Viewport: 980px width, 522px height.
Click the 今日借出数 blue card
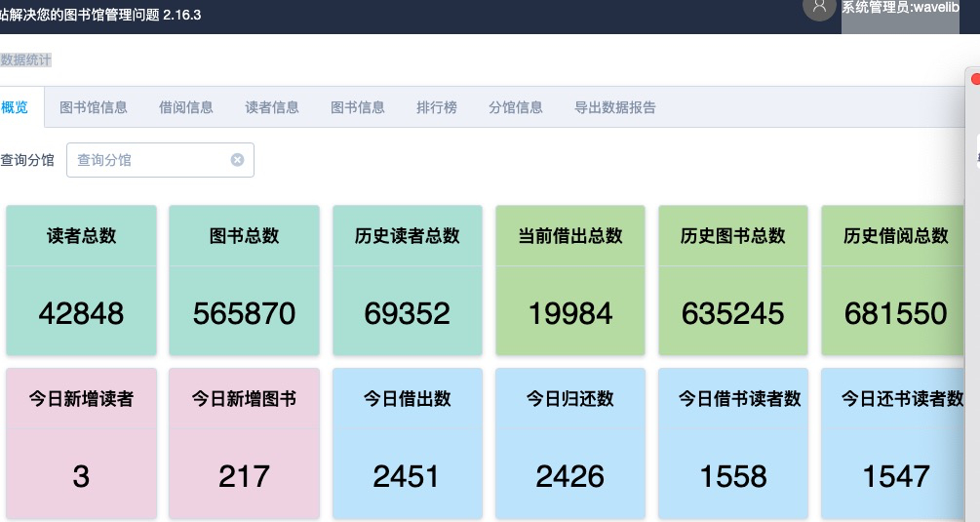point(408,443)
